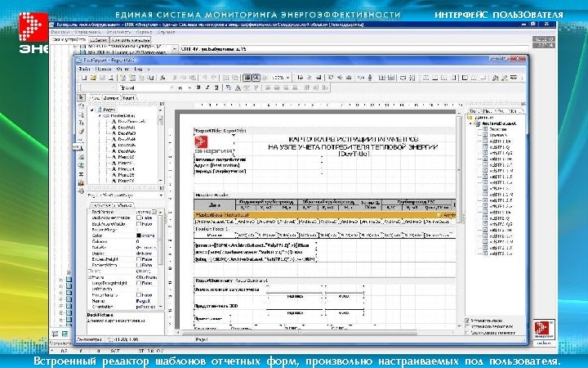Paste from clipboard toolbar icon
Image resolution: width=588 pixels, height=368 pixels.
pos(193,78)
